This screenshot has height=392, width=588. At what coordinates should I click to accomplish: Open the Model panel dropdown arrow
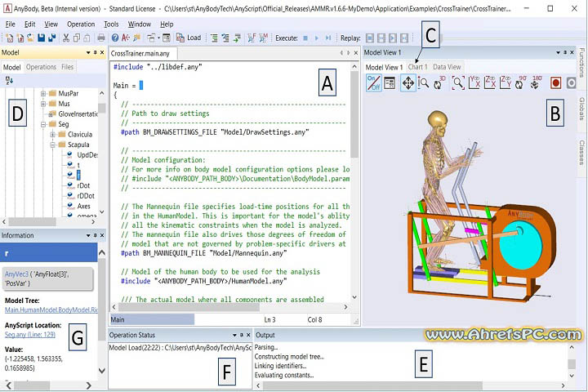[x=88, y=52]
